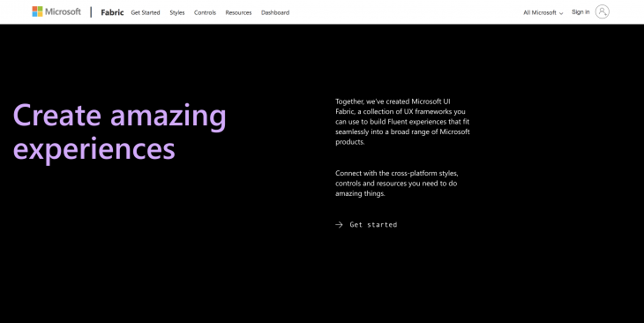644x323 pixels.
Task: Click the paragraph starting 'Connect with the cross-platform'
Action: pyautogui.click(x=397, y=184)
